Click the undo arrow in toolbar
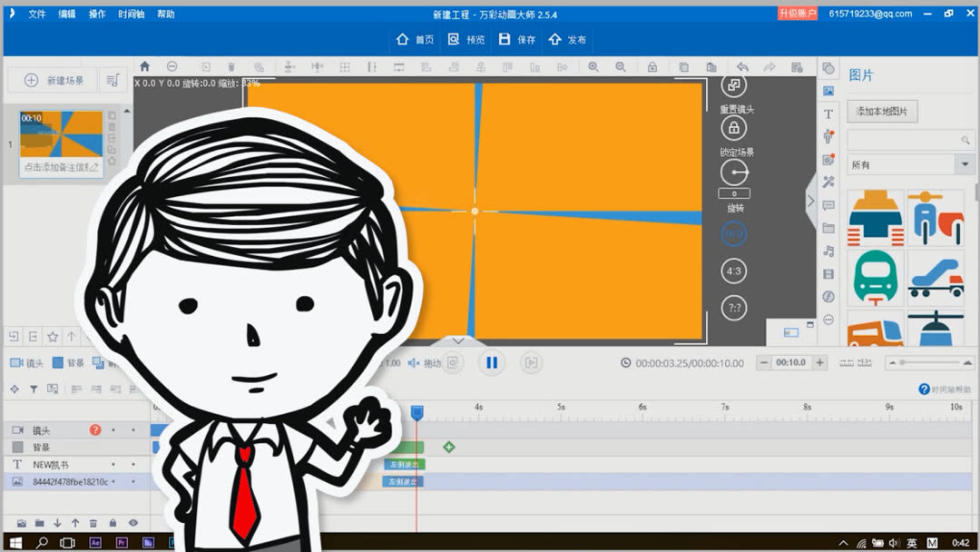Screen dimensions: 980x552 click(x=742, y=67)
